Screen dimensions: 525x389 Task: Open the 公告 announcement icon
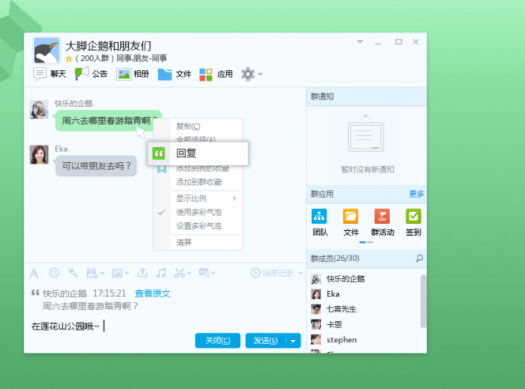82,73
